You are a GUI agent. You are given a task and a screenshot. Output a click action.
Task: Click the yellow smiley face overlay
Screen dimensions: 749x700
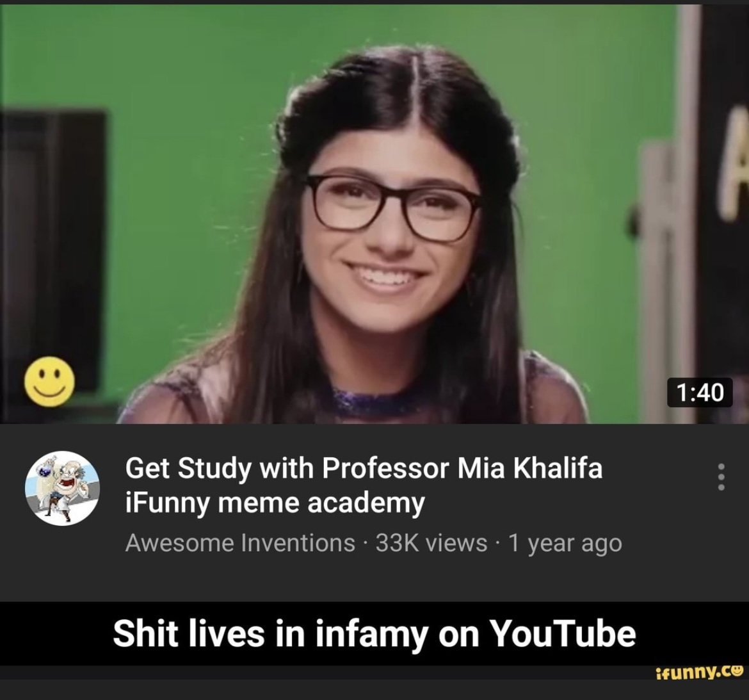[50, 381]
